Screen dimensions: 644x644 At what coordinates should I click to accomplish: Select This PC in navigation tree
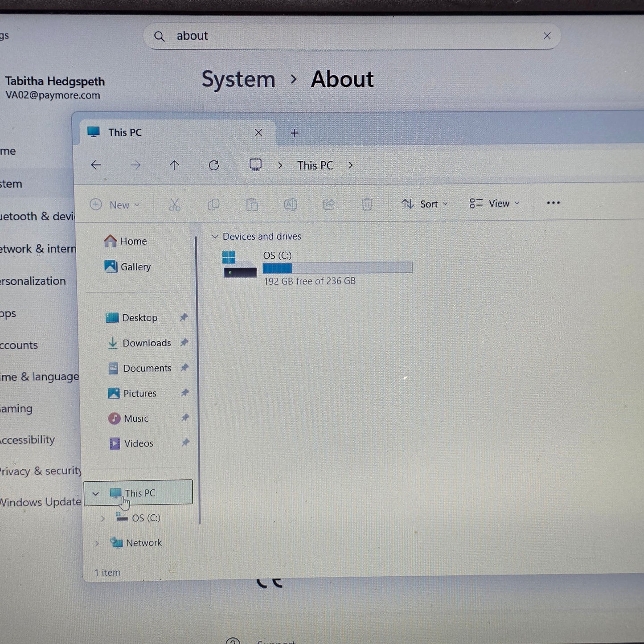(138, 492)
